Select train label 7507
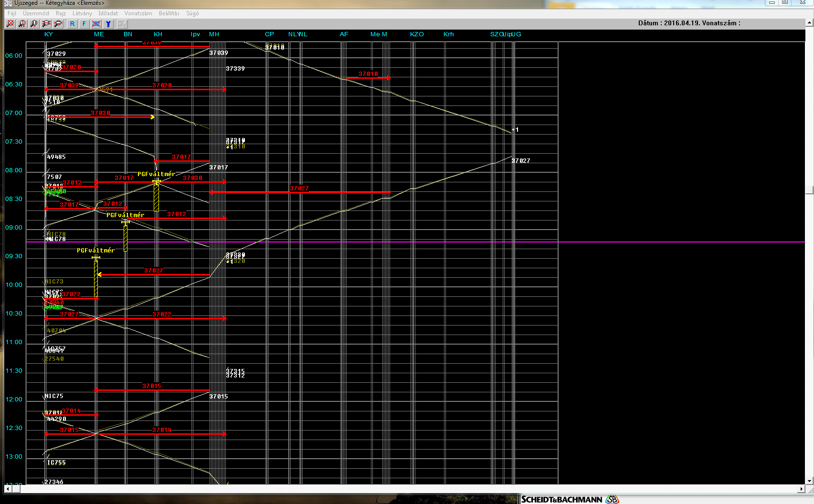Screen dimensions: 814x504 [x=54, y=177]
